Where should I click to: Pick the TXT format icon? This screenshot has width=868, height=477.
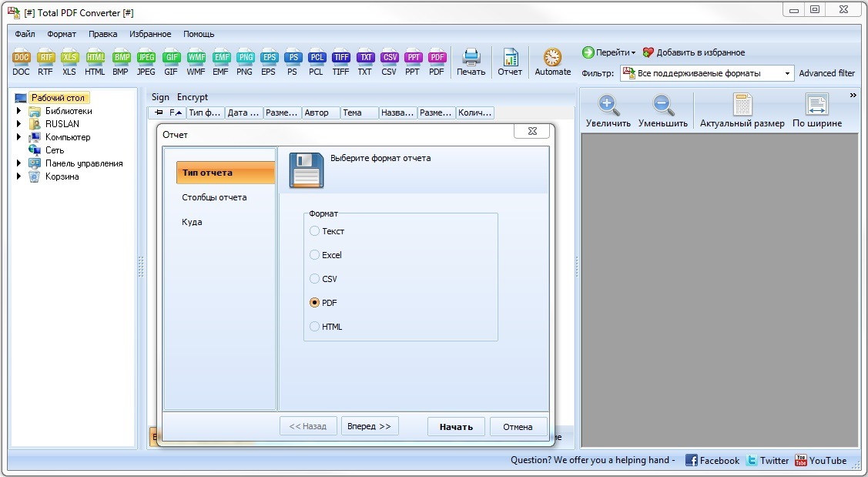(365, 62)
